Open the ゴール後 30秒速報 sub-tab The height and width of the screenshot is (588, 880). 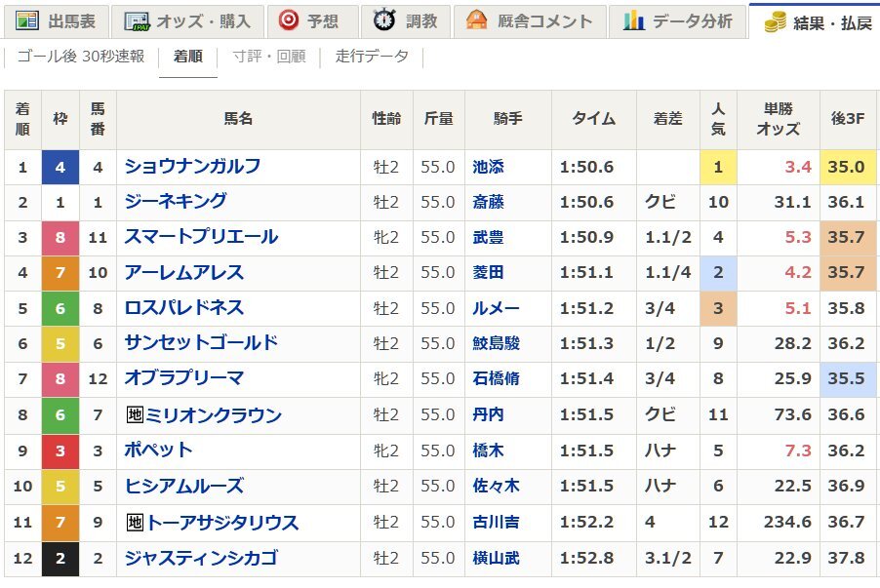pyautogui.click(x=81, y=57)
